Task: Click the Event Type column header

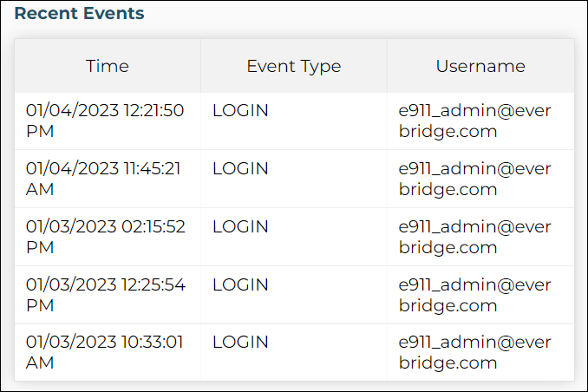Action: pos(294,67)
